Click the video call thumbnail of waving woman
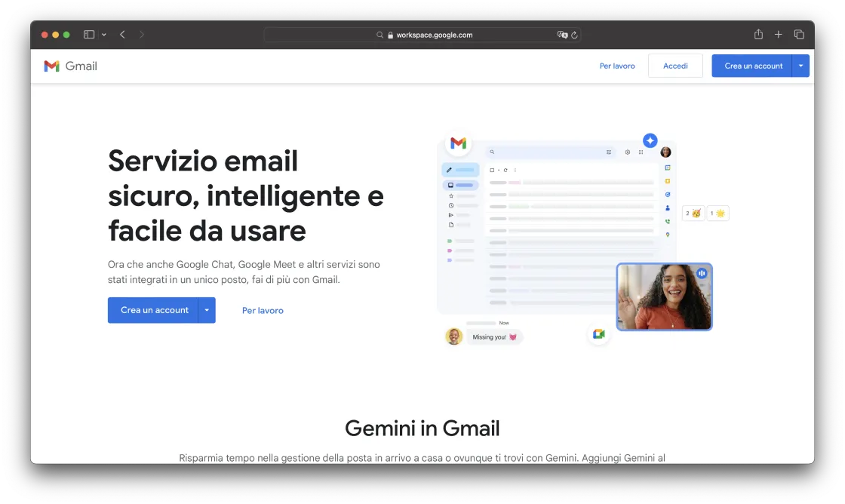 664,297
